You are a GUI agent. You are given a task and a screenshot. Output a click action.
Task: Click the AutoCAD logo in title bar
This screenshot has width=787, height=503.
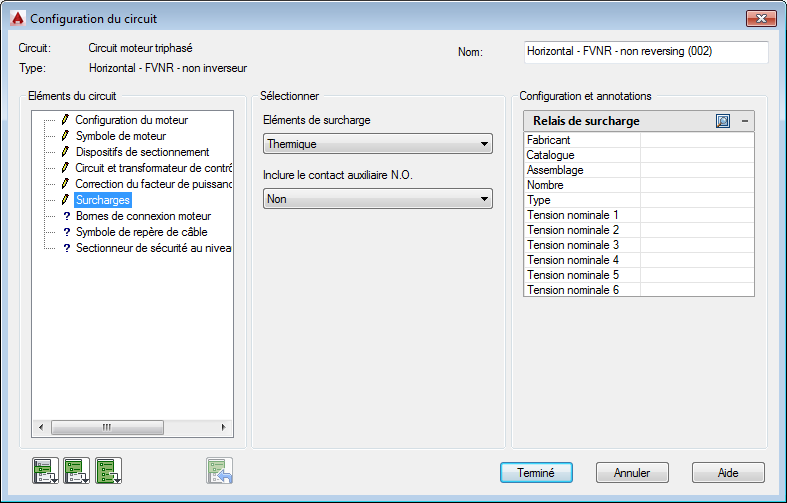17,19
